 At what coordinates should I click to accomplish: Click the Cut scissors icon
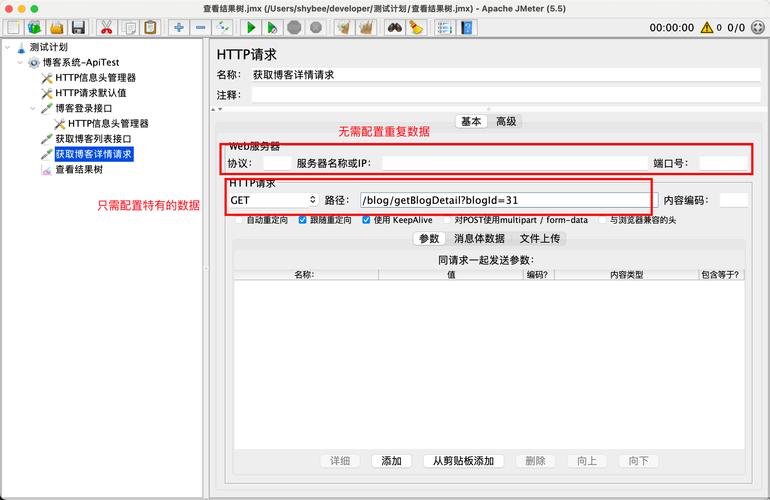click(106, 28)
